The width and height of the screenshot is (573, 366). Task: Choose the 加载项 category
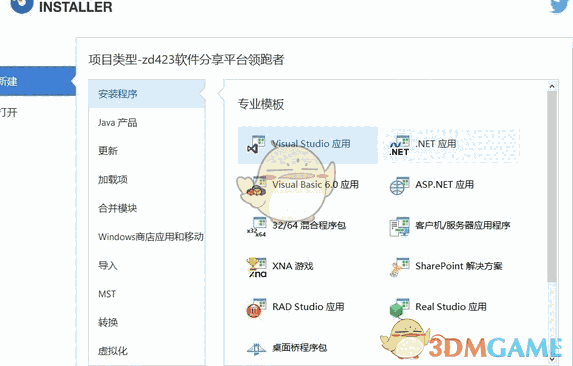pos(147,179)
